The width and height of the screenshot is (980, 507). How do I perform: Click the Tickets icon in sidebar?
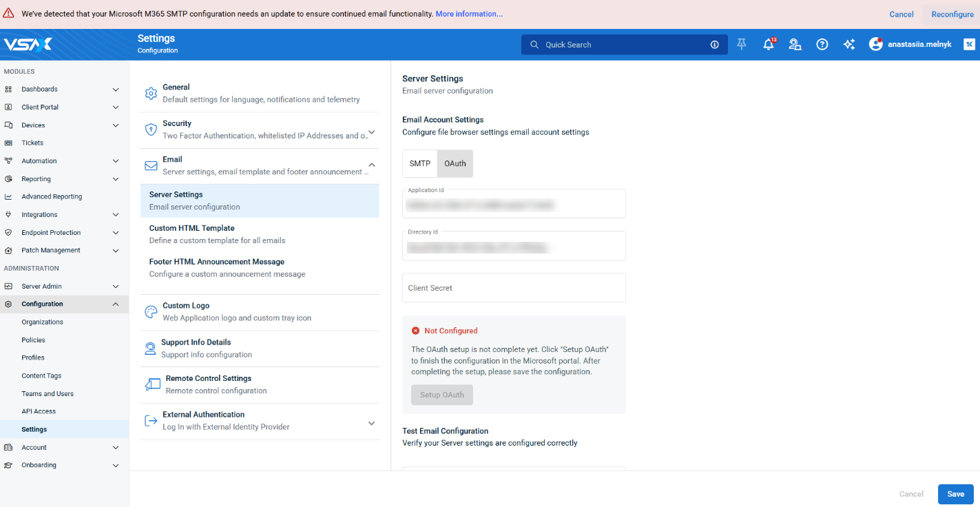point(8,143)
